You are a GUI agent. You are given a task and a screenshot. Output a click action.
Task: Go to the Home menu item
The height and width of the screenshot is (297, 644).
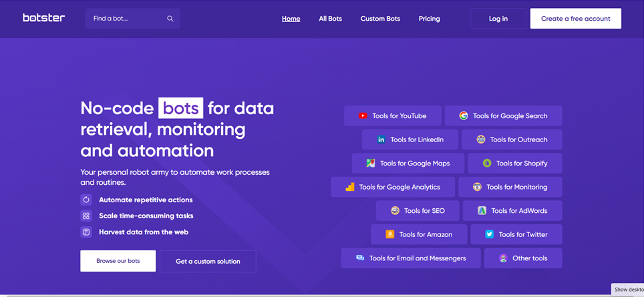coord(291,19)
